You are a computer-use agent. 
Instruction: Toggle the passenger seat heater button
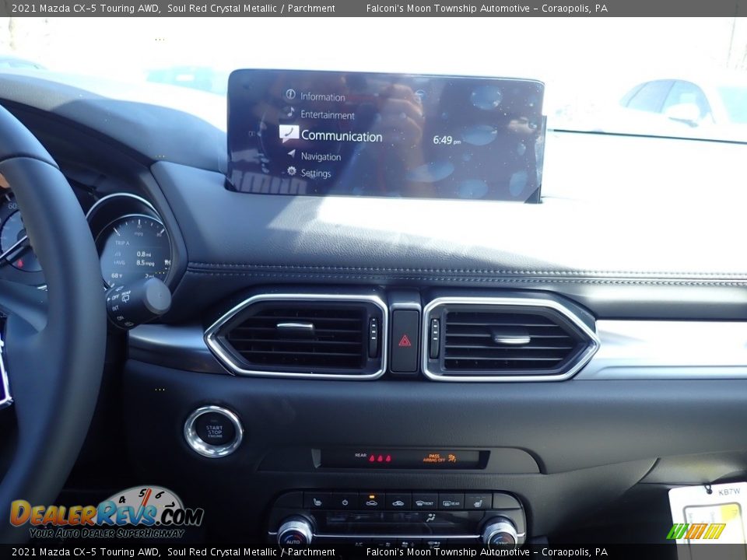tap(477, 502)
